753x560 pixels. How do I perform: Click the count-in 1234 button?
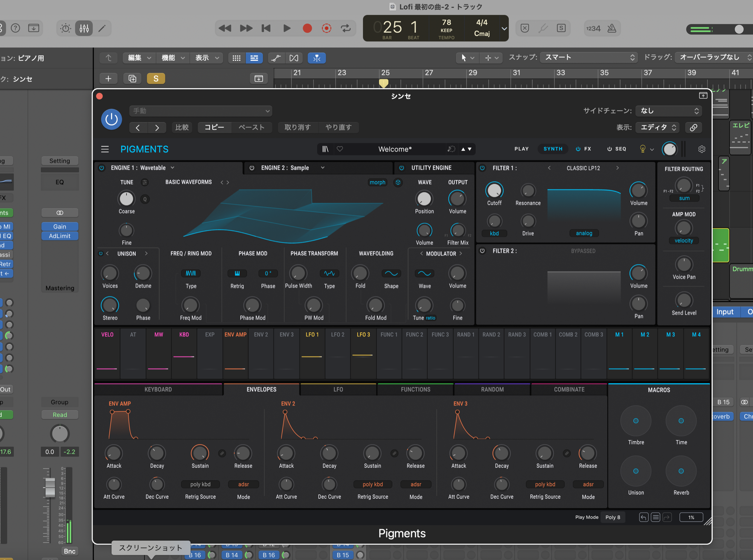pos(593,28)
